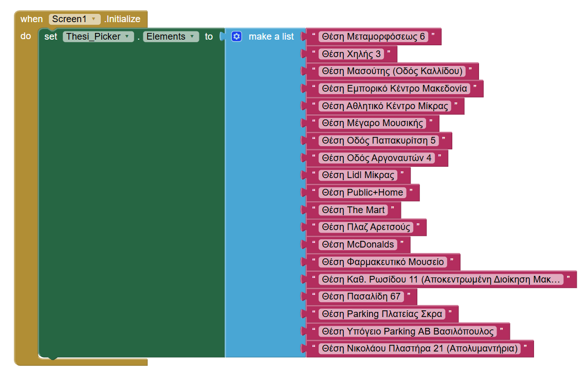Edit text 'Θέση Εμπορικό Κέντρο Μακεδονία'
The width and height of the screenshot is (588, 369).
[395, 89]
